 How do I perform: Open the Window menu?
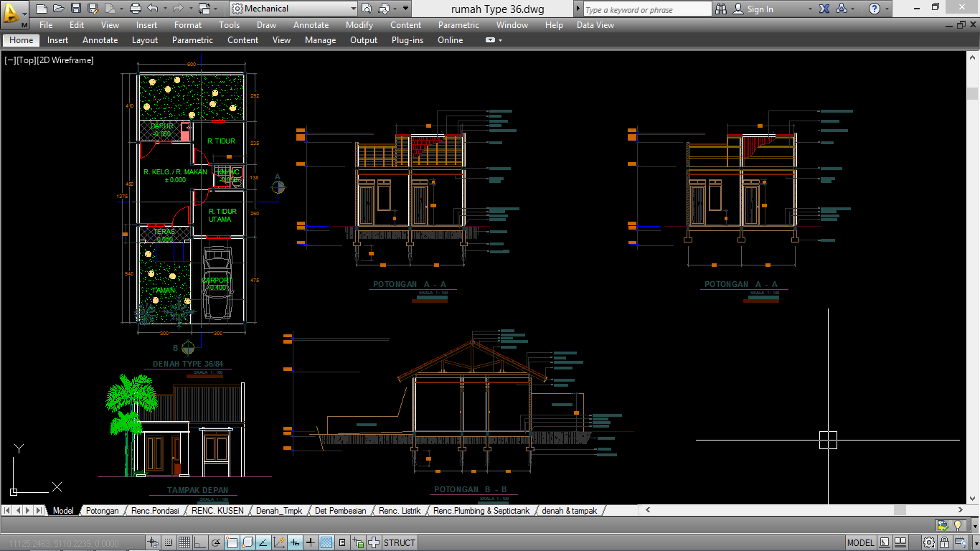pyautogui.click(x=512, y=25)
